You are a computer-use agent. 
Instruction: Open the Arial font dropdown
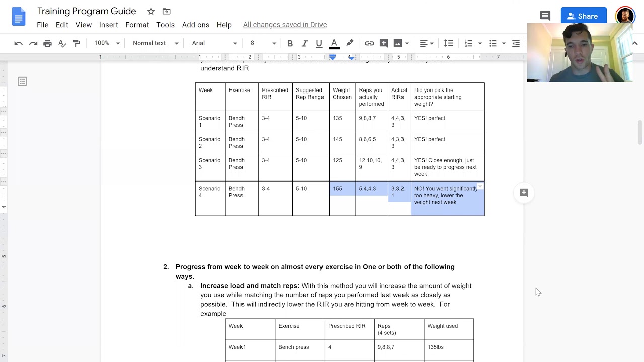pyautogui.click(x=214, y=43)
